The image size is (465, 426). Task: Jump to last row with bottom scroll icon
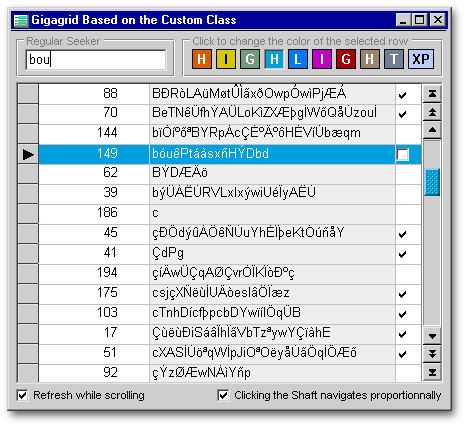click(432, 372)
